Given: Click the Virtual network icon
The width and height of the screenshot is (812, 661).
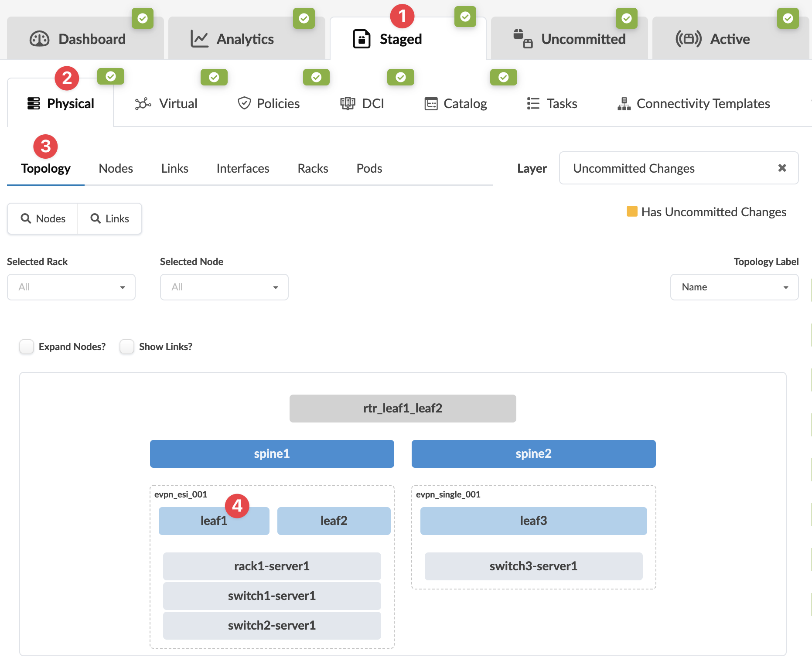Looking at the screenshot, I should tap(143, 104).
